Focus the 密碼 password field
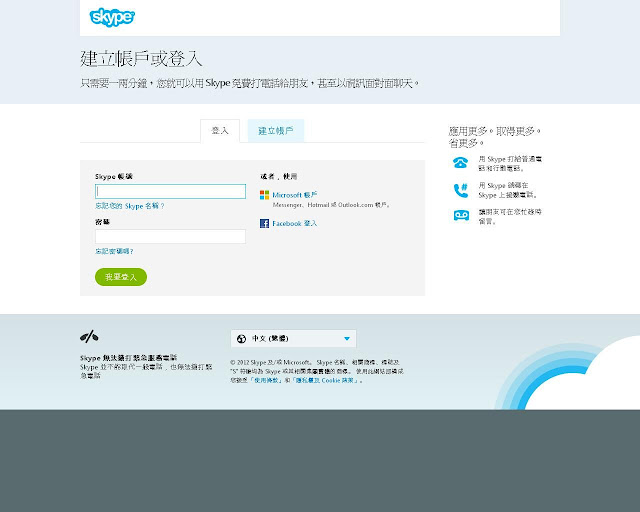The width and height of the screenshot is (640, 512). click(171, 236)
